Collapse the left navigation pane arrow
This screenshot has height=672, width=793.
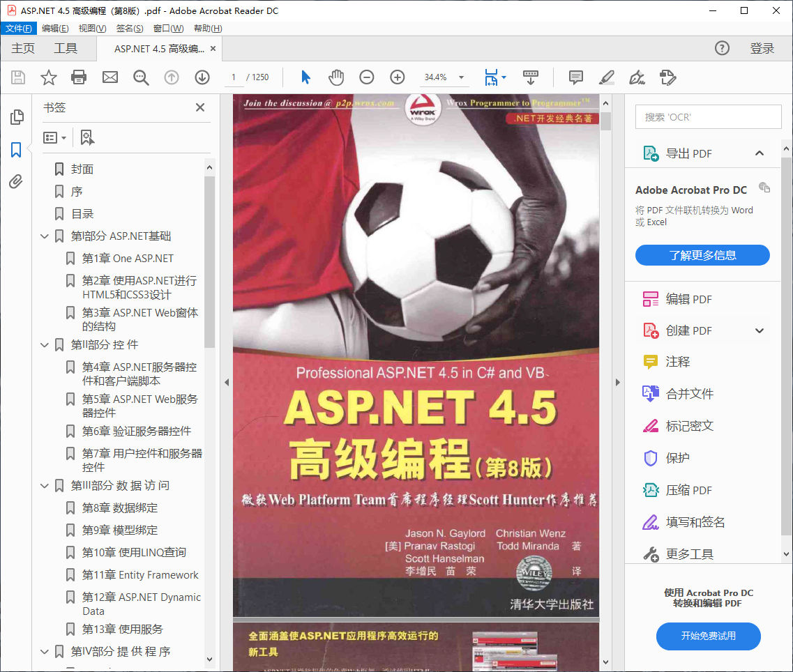pos(227,383)
